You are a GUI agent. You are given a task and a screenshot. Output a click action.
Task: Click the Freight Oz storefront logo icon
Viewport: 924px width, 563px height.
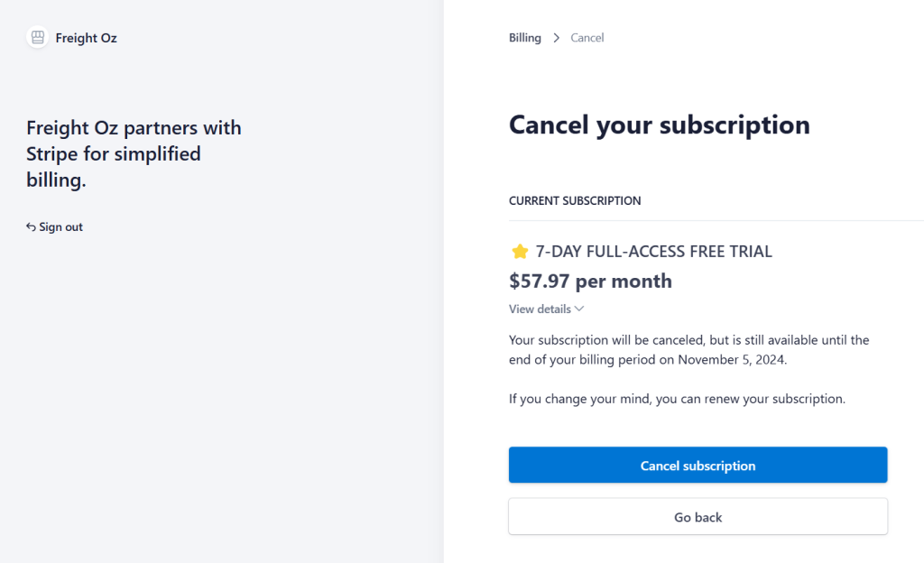point(37,38)
